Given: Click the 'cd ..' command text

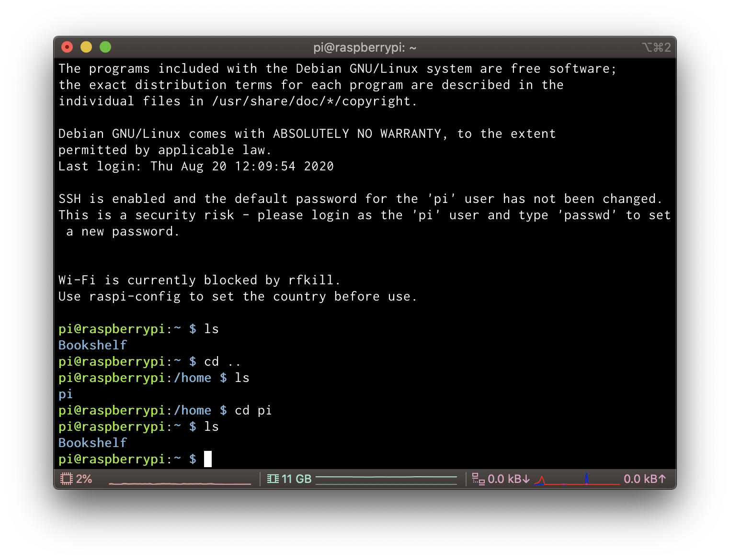Looking at the screenshot, I should click(x=222, y=361).
